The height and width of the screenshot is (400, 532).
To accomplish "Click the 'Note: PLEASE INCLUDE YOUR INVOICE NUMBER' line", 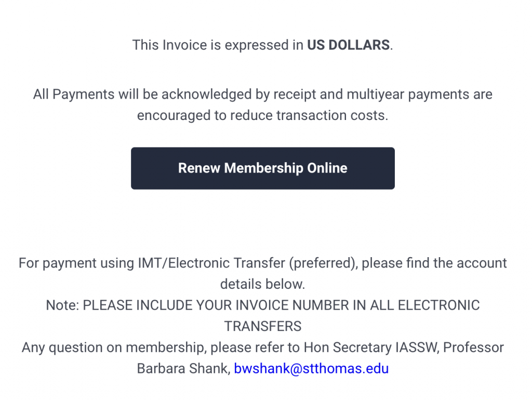I will coord(262,305).
